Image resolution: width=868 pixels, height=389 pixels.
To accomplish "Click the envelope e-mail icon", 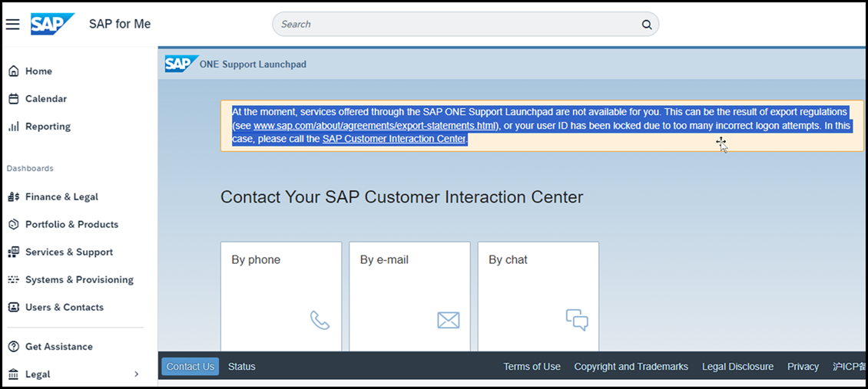I will (x=449, y=320).
